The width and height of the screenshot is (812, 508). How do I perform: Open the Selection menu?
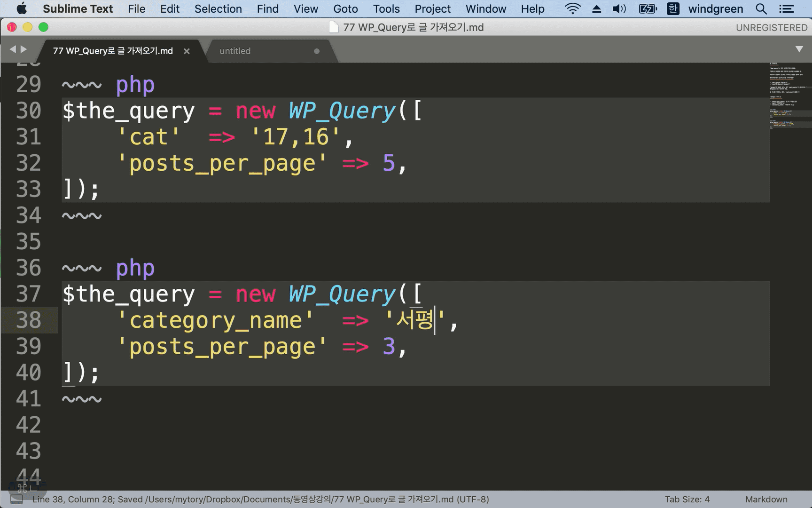click(x=218, y=9)
